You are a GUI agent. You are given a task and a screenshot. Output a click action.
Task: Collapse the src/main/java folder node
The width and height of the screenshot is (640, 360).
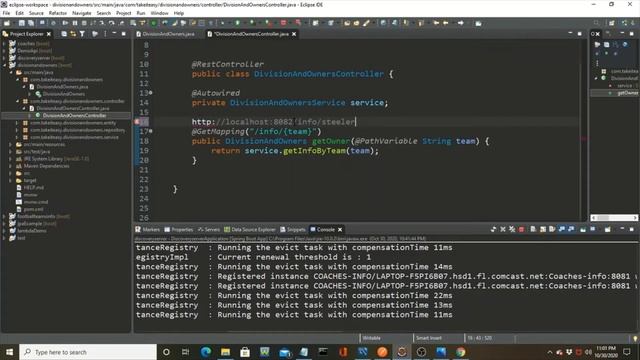click(x=11, y=72)
